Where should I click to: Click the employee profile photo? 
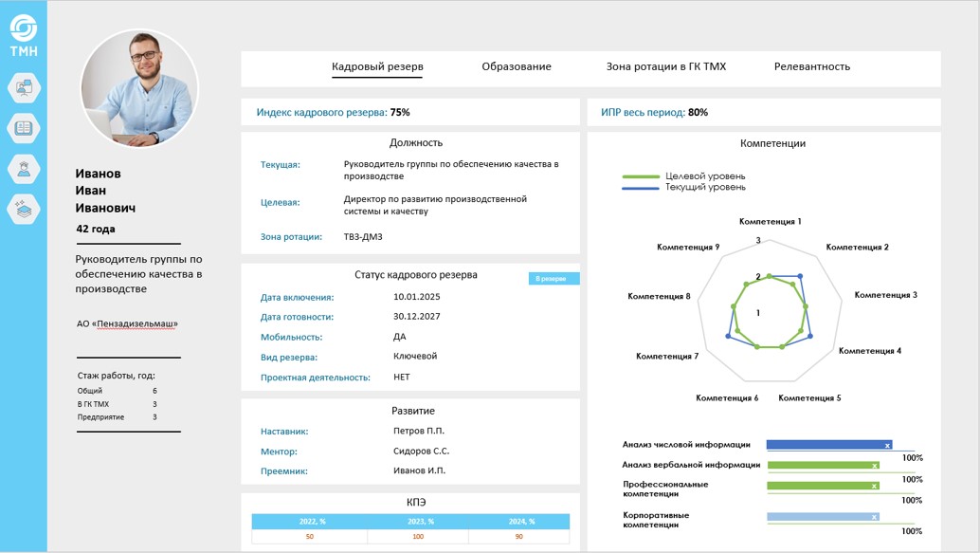click(x=139, y=88)
